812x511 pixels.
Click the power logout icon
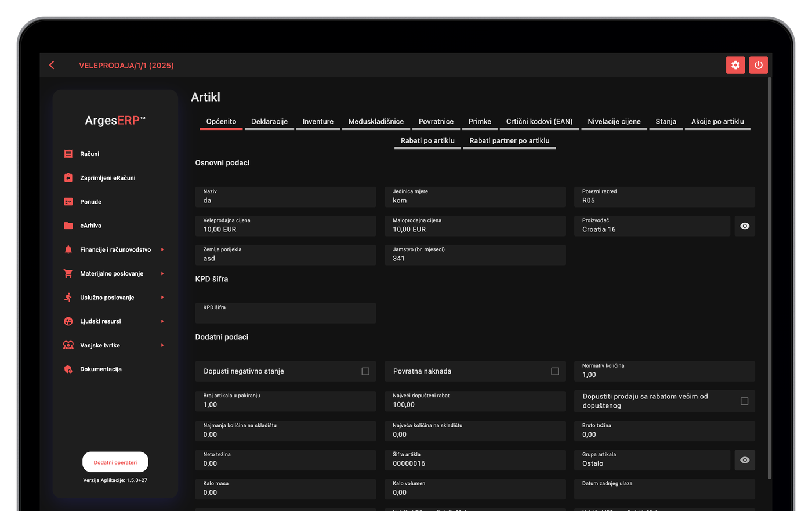pyautogui.click(x=759, y=65)
